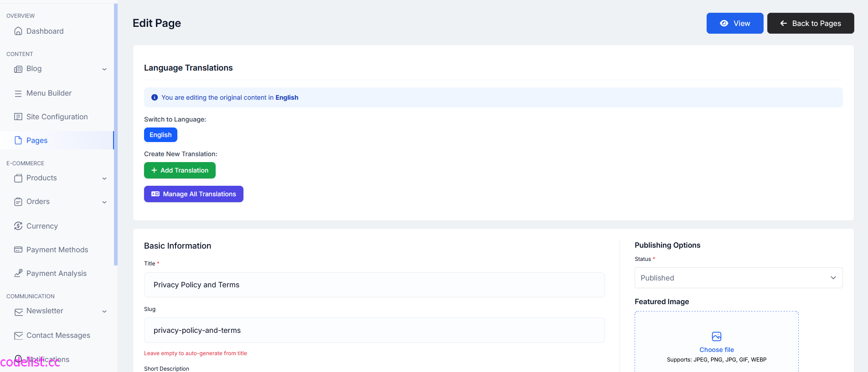868x372 pixels.
Task: Open Payment Methods
Action: point(57,250)
